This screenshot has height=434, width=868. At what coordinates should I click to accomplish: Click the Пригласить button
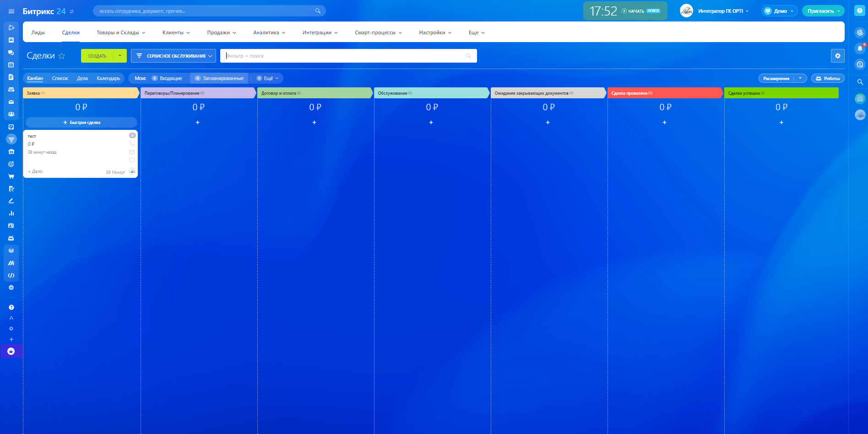click(x=823, y=11)
